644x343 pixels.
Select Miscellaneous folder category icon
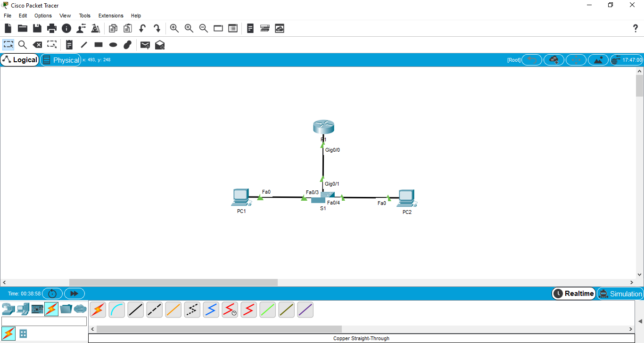point(66,309)
